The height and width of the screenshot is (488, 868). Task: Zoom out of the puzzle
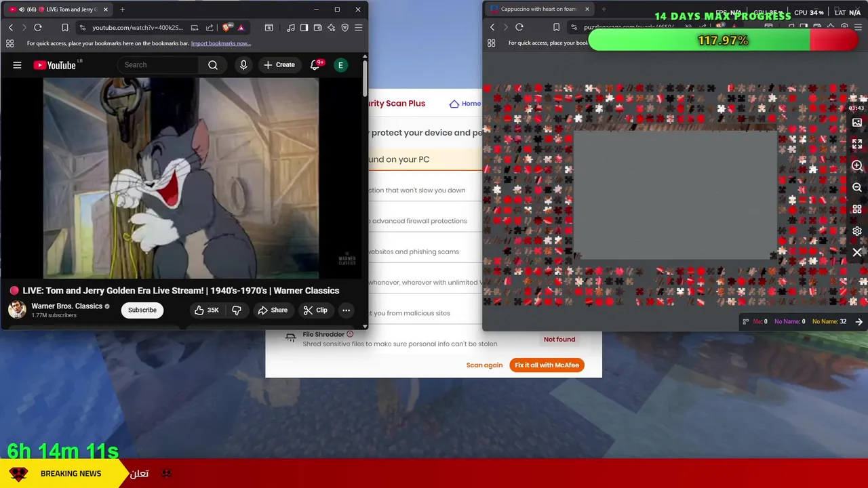(x=857, y=188)
